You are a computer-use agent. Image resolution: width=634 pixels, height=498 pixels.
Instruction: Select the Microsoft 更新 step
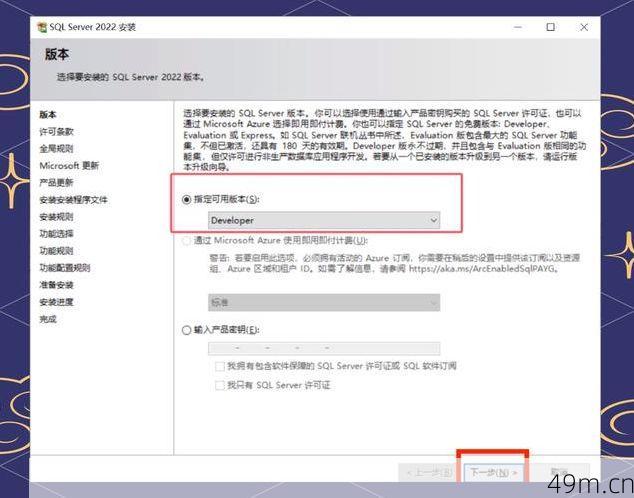[x=69, y=166]
